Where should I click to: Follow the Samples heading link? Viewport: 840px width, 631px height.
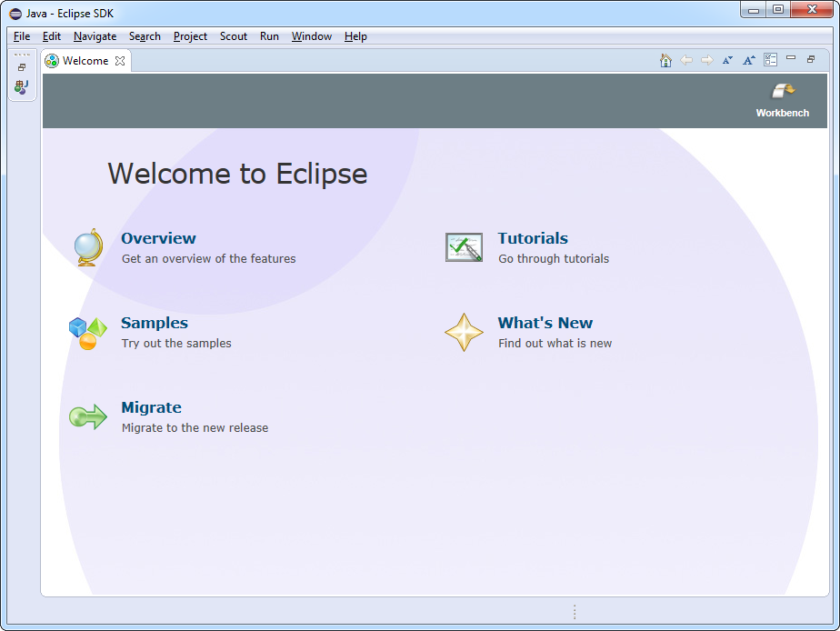click(155, 323)
